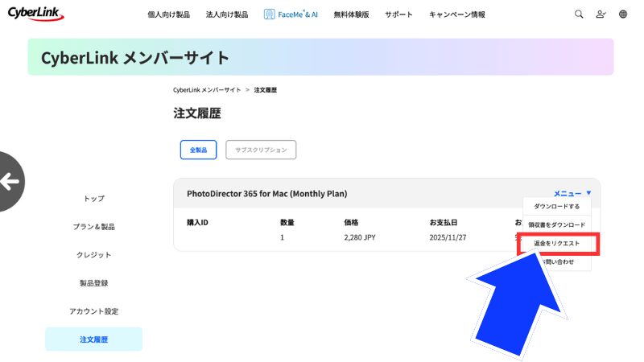Click the FaceMe & AI icon link
644x362 pixels.
291,14
